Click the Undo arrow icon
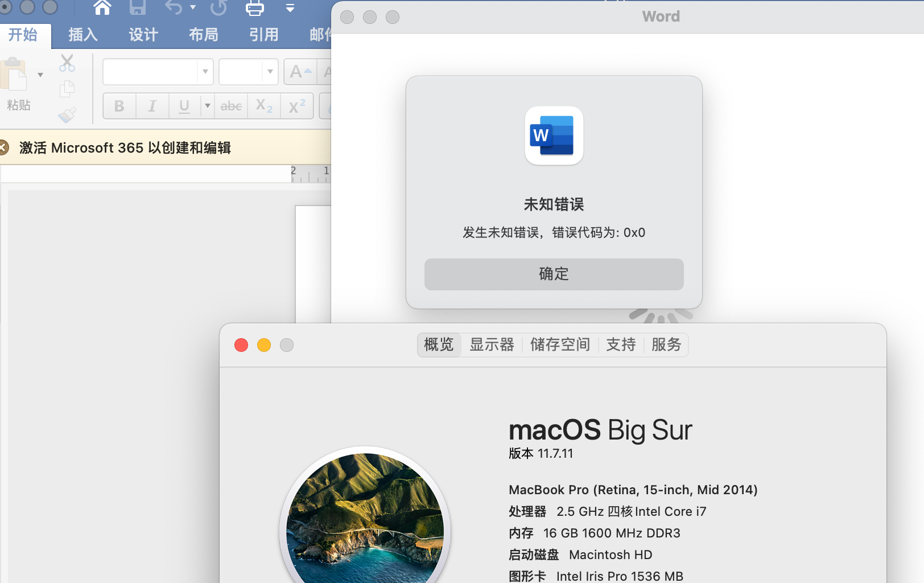This screenshot has height=583, width=924. [174, 7]
